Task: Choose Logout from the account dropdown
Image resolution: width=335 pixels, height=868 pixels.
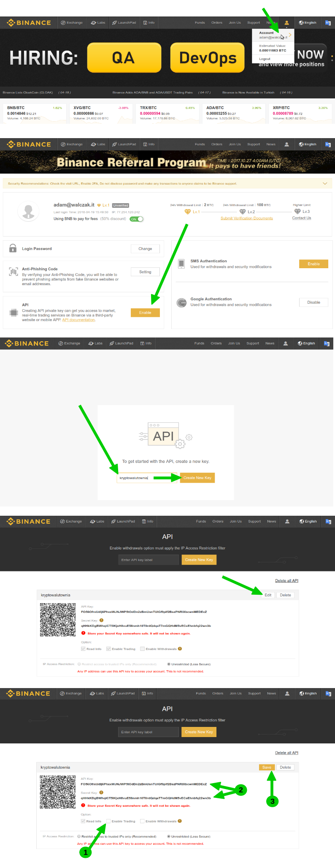Action: (265, 59)
